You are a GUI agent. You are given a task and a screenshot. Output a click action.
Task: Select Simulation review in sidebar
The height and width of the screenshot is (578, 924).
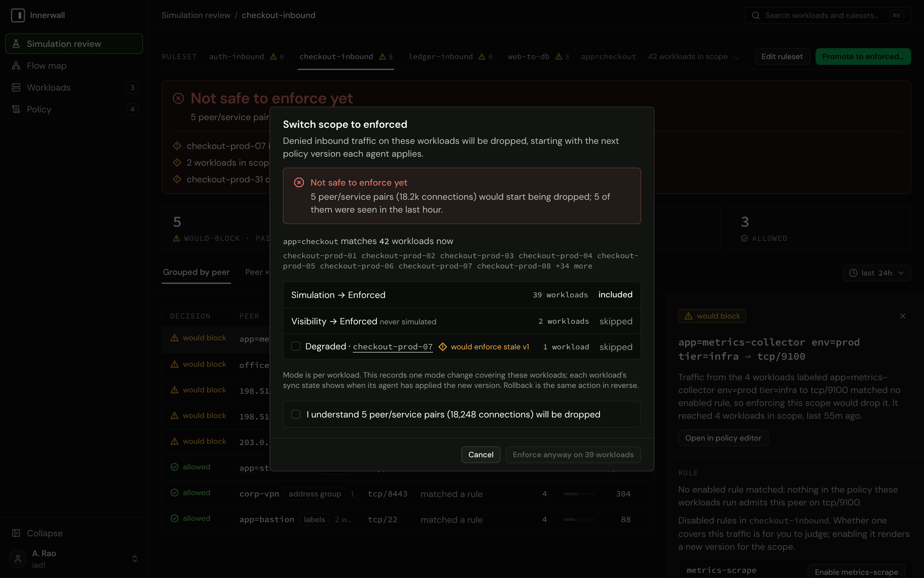click(74, 44)
